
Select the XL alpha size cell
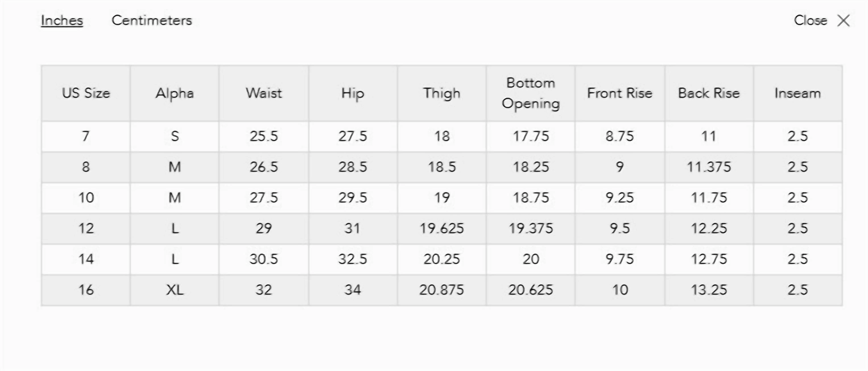pos(175,290)
